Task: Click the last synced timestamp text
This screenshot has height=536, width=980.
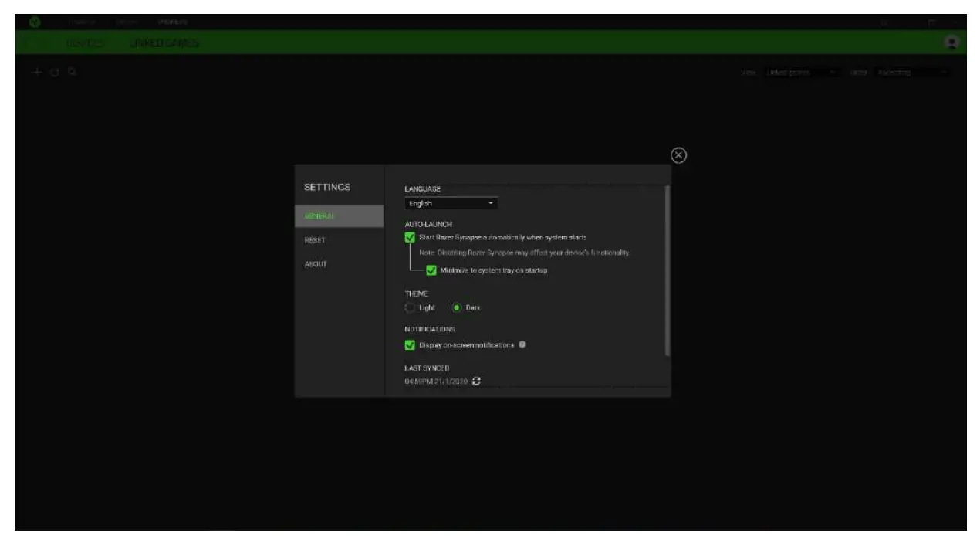Action: pyautogui.click(x=436, y=381)
